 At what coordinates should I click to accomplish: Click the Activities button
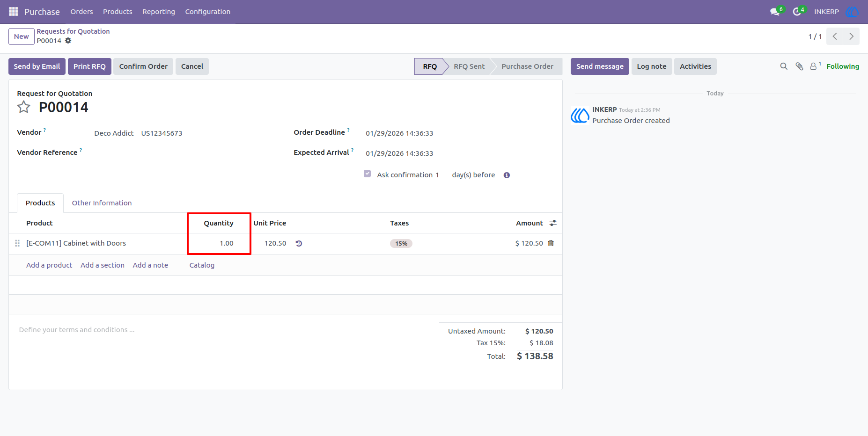pos(695,66)
